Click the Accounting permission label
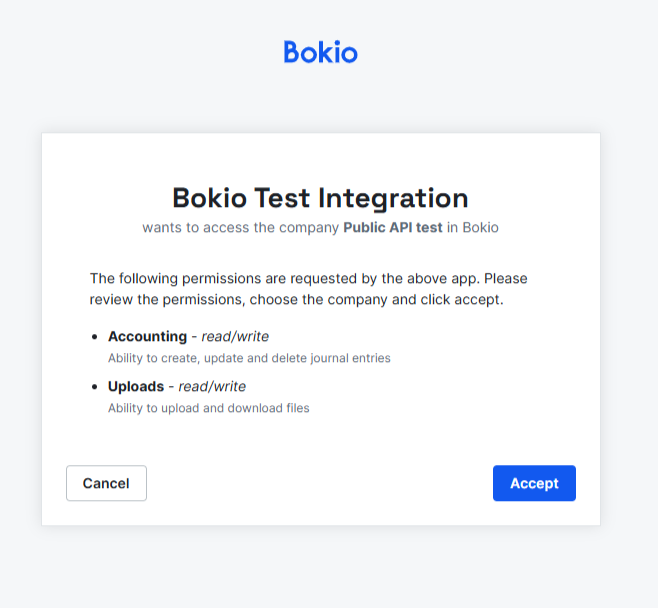Viewport: 658px width, 608px height. (148, 337)
